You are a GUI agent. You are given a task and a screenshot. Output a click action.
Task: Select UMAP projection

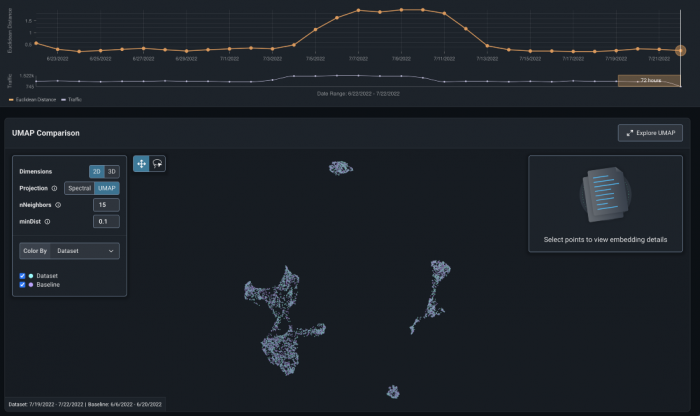tap(107, 188)
